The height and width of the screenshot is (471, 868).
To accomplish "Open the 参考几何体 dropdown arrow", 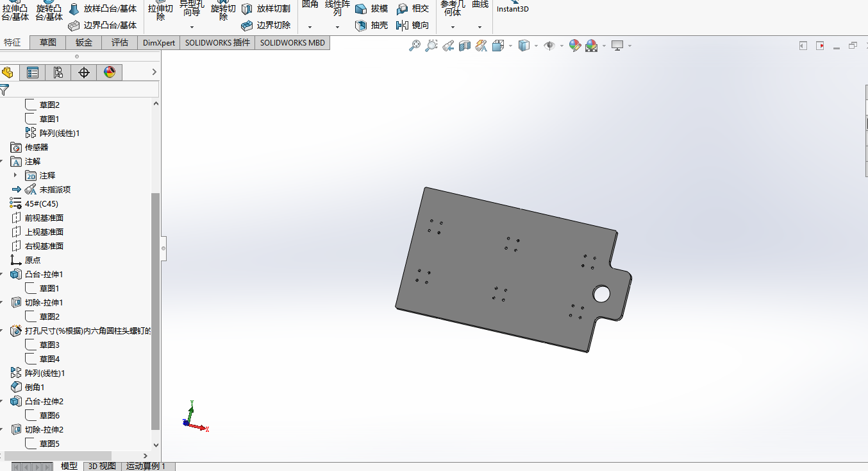I will pos(453,28).
